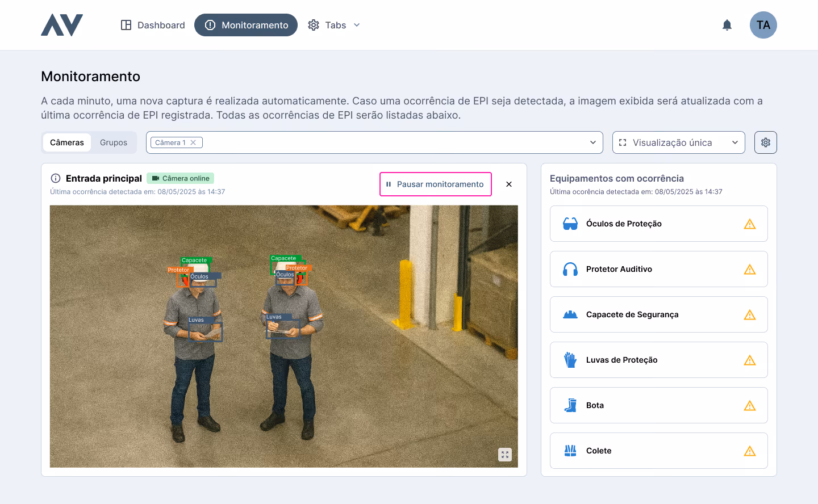The height and width of the screenshot is (504, 818).
Task: Click the Equipamentos com ocorrência heading
Action: [617, 178]
